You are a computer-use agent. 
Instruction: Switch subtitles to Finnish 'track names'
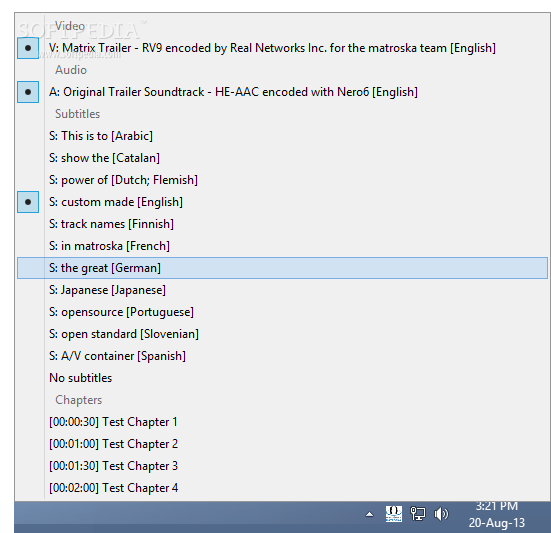click(x=282, y=224)
